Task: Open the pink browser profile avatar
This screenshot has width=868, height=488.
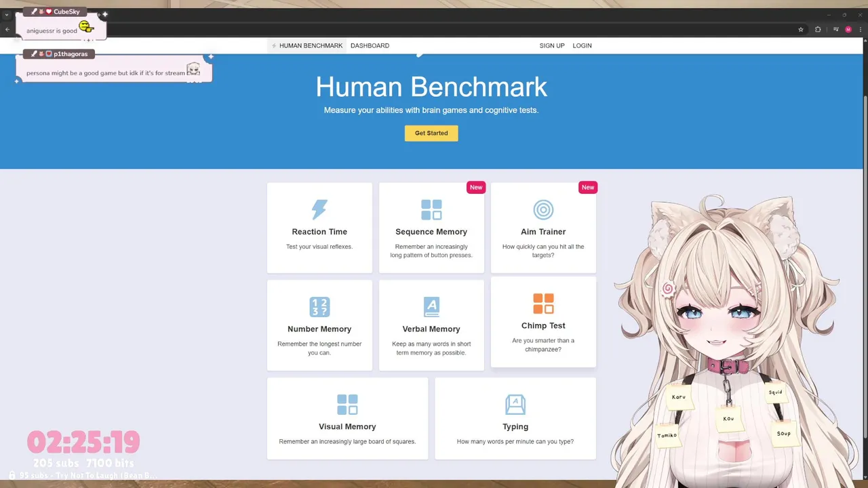Action: point(848,29)
